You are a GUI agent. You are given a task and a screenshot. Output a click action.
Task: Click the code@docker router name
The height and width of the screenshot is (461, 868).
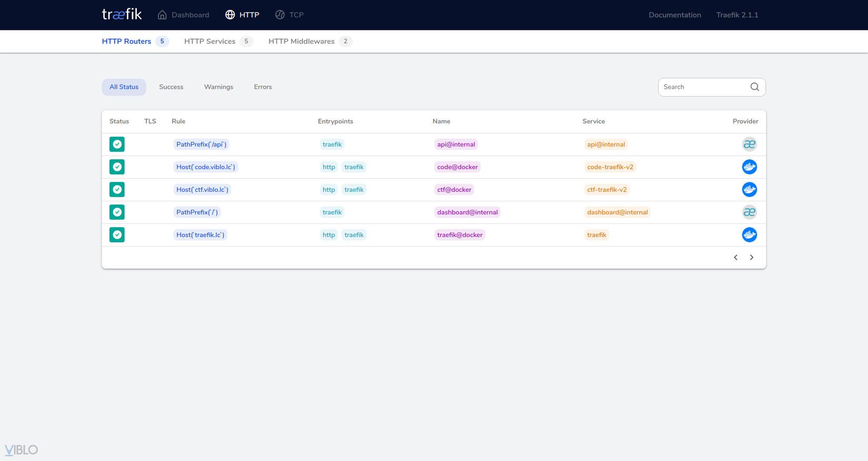[x=457, y=167]
